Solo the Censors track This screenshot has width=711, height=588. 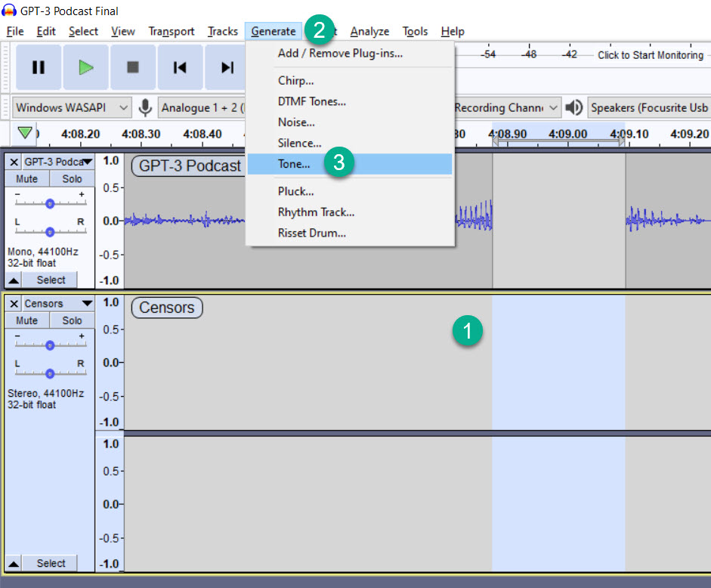click(x=72, y=320)
